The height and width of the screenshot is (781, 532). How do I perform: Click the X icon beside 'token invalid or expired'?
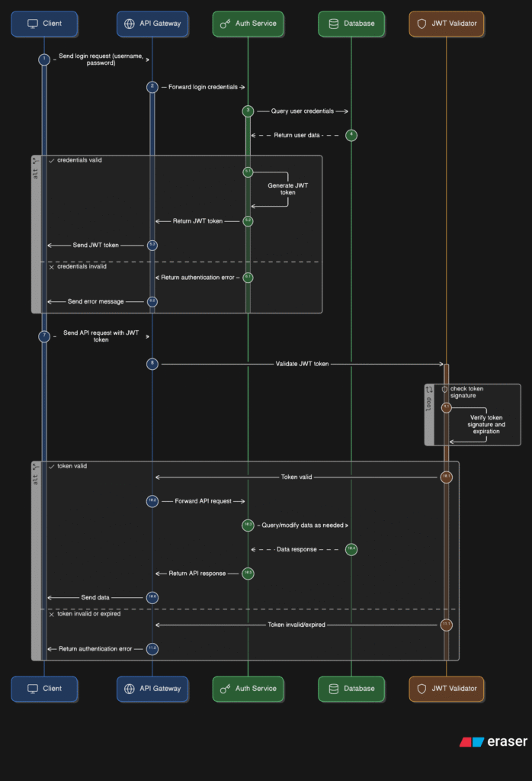51,614
